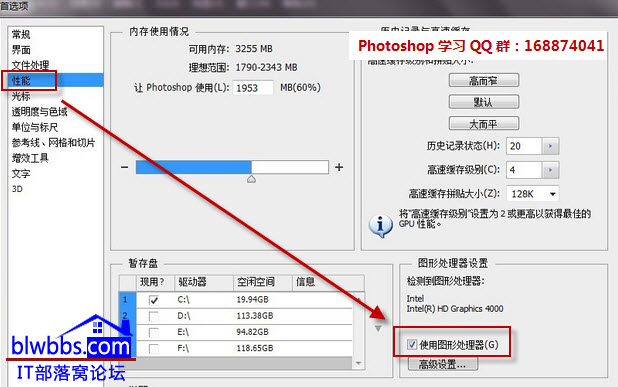Image resolution: width=618 pixels, height=387 pixels.
Task: Click the 历史记录状态 value field
Action: click(x=524, y=146)
